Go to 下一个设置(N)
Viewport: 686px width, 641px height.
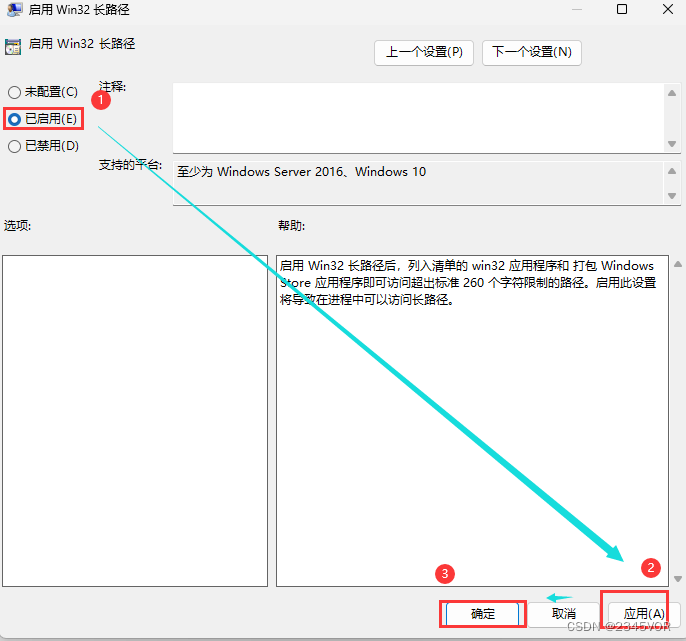pos(532,53)
